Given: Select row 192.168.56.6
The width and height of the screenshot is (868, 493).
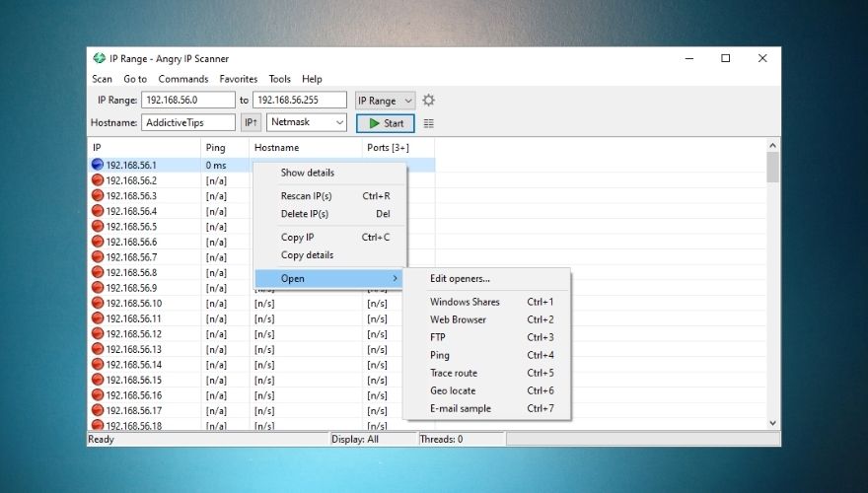Looking at the screenshot, I should 131,242.
